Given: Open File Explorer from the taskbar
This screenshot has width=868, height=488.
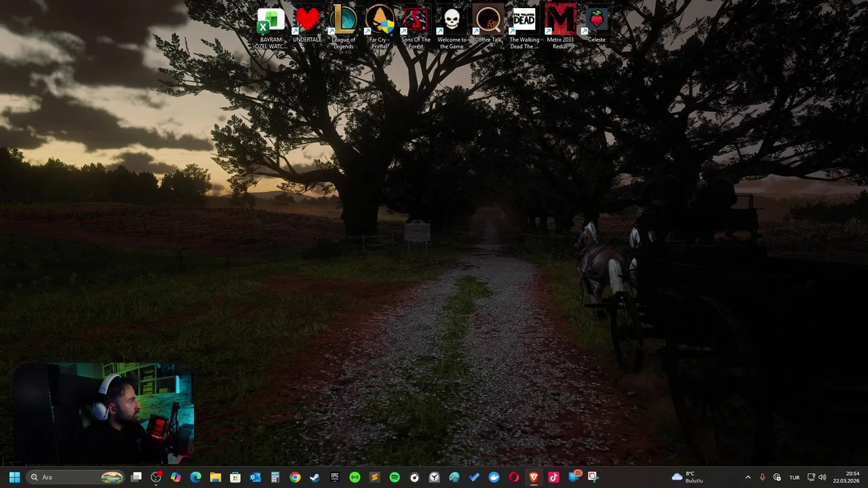Looking at the screenshot, I should click(x=215, y=477).
